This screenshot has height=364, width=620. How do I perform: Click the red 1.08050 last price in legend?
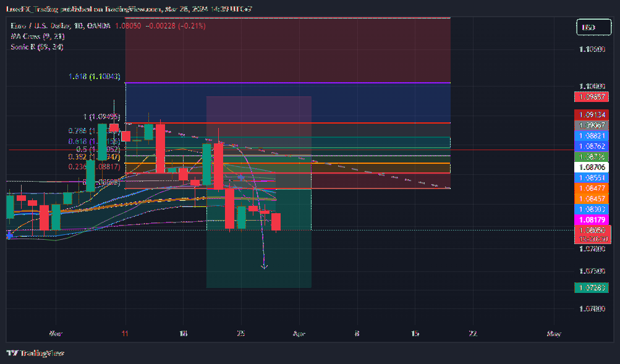128,26
